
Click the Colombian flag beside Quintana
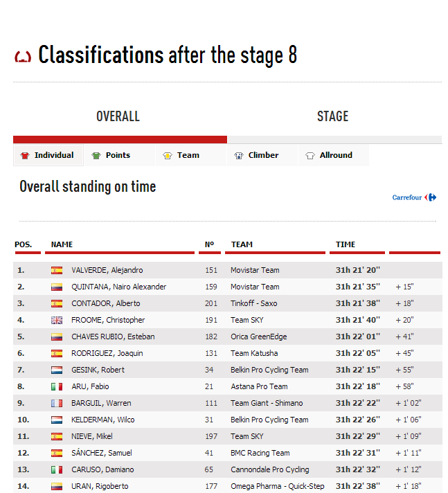coord(57,287)
